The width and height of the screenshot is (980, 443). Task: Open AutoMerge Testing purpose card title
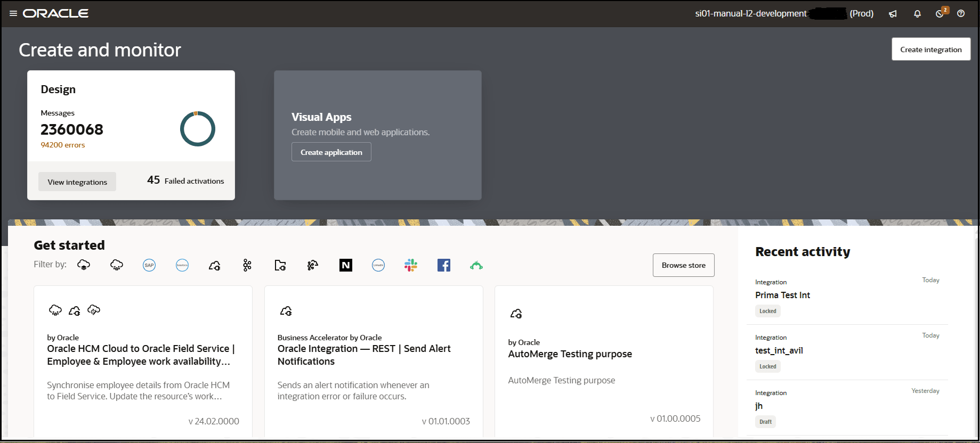point(570,354)
